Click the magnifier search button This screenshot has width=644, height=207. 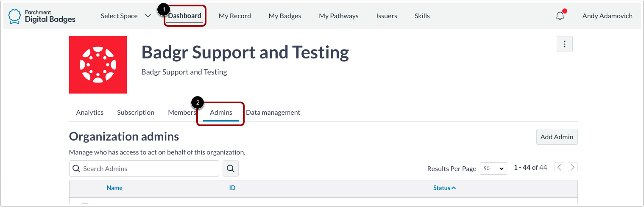click(231, 168)
